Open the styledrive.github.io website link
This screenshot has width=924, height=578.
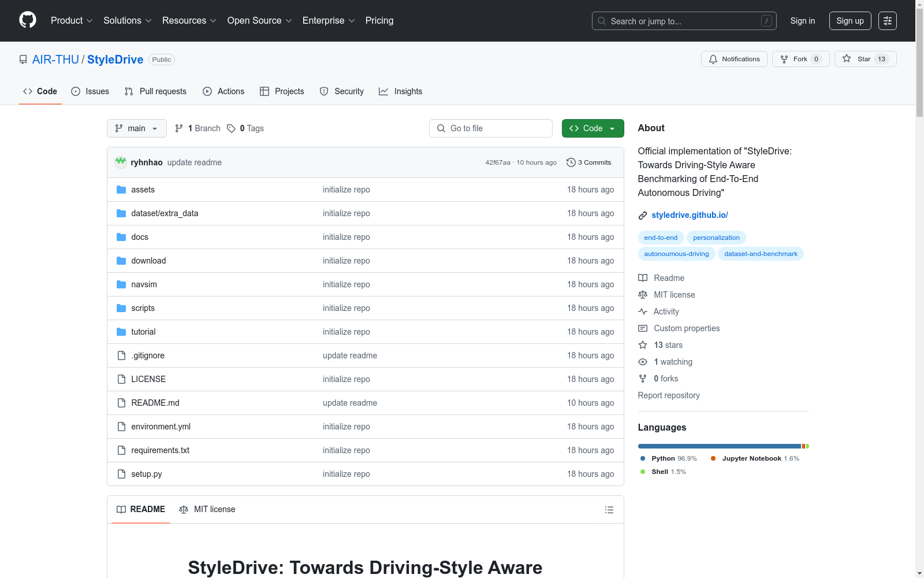pyautogui.click(x=690, y=215)
